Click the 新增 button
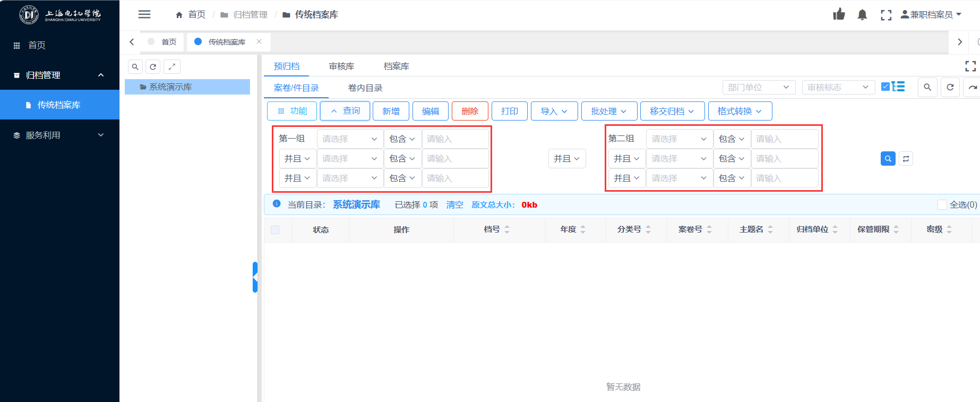980x402 pixels. 391,112
